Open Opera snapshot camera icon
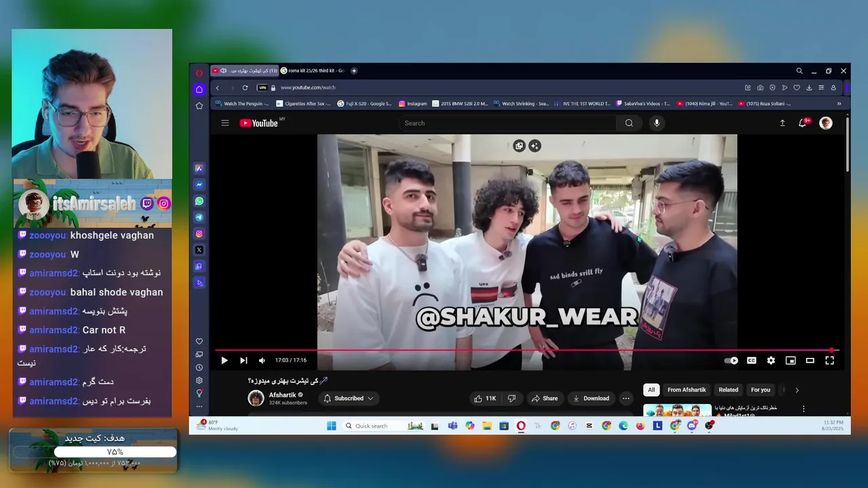868x488 pixels. pos(760,87)
